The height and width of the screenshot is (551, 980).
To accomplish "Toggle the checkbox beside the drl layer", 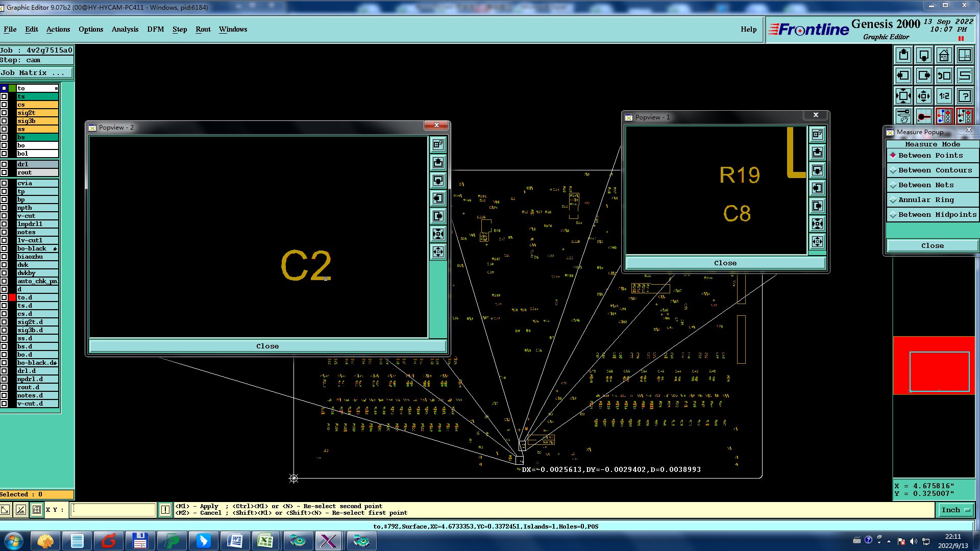I will (x=4, y=164).
